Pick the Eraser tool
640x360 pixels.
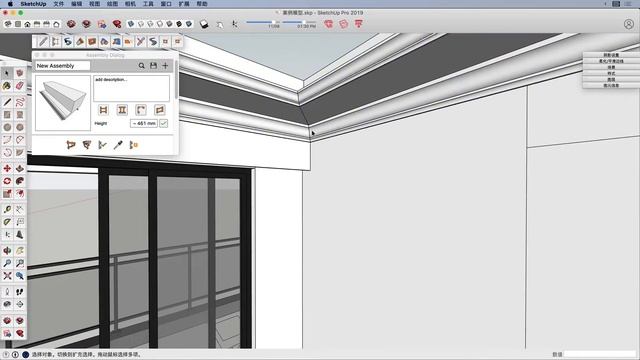pos(20,86)
